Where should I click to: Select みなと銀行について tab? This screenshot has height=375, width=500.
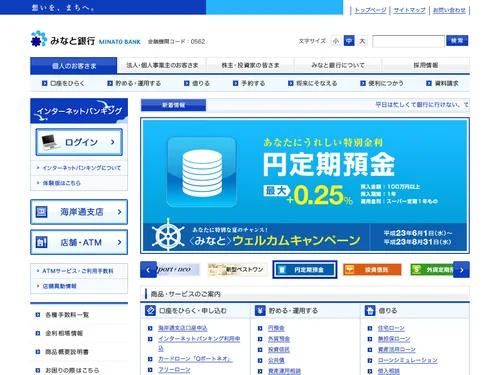(338, 65)
